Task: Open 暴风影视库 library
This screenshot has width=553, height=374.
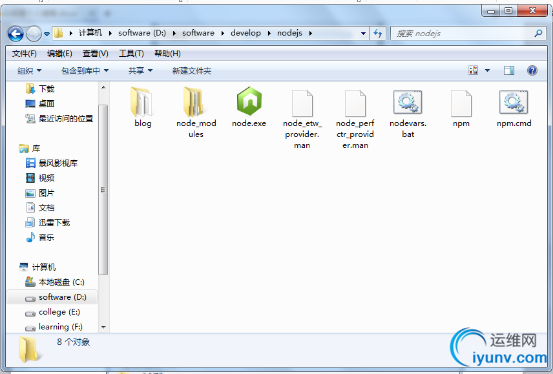Action: coord(51,163)
